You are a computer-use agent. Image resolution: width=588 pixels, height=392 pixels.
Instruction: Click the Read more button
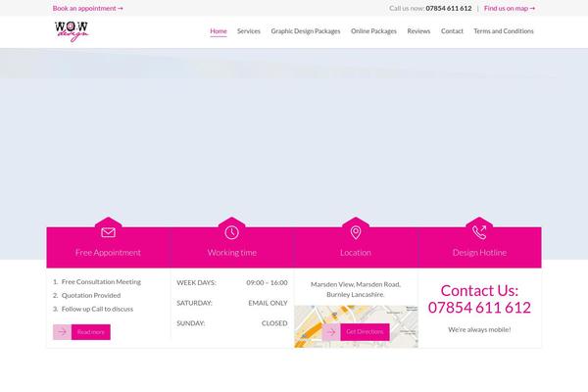pyautogui.click(x=91, y=332)
